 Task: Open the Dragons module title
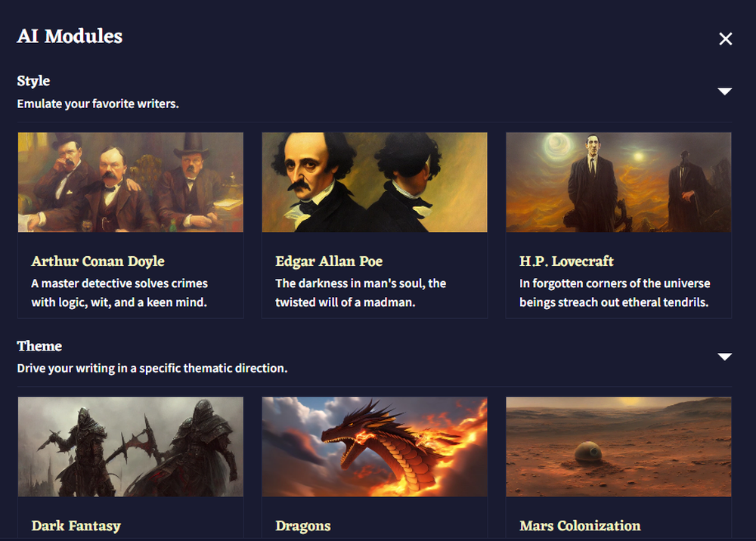tap(303, 526)
